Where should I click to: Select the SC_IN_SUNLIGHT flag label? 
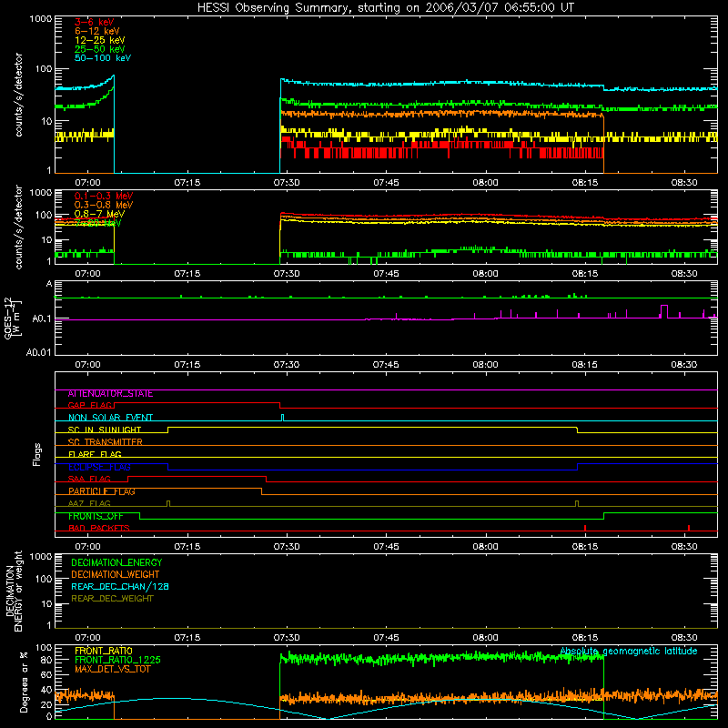(x=105, y=430)
